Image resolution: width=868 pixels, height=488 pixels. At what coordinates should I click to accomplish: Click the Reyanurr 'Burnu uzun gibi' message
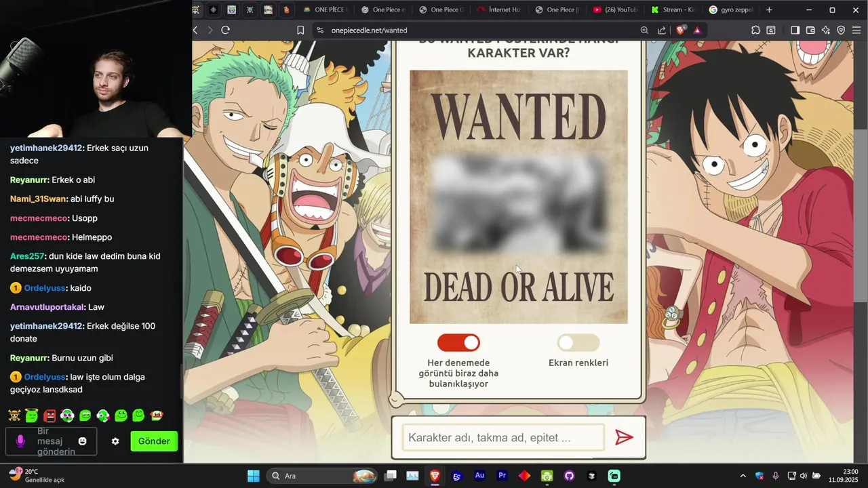point(62,358)
